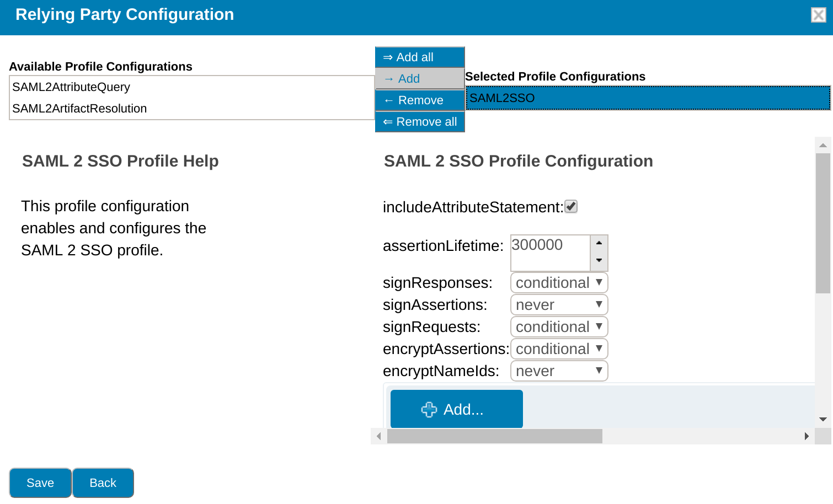Increase assertionLifetime with the up arrow
Image resolution: width=833 pixels, height=504 pixels.
(599, 243)
